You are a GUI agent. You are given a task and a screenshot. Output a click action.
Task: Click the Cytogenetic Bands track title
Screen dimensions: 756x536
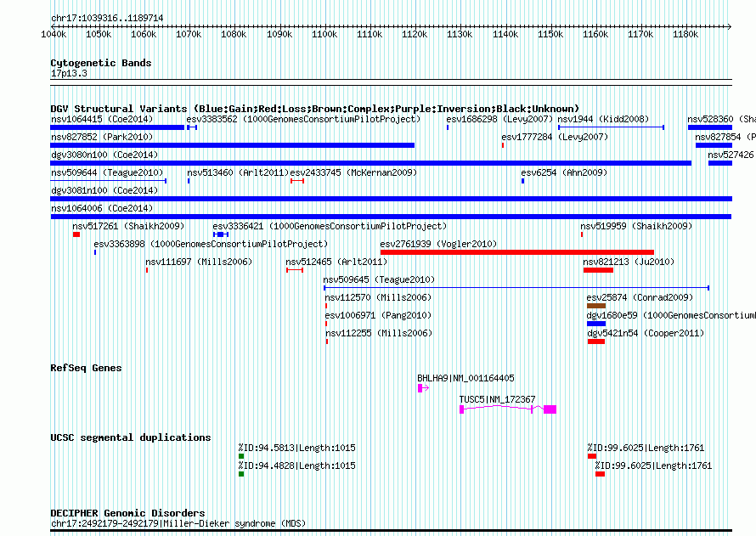coord(101,63)
